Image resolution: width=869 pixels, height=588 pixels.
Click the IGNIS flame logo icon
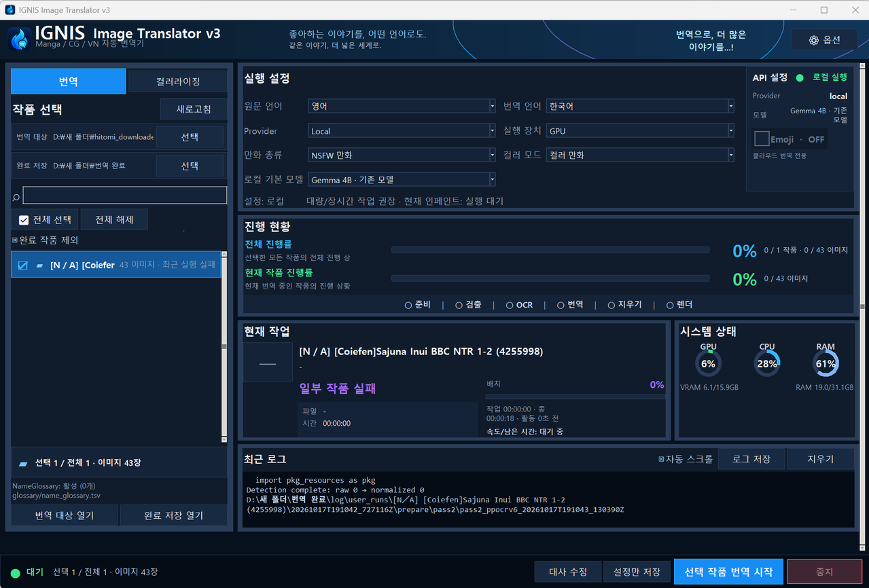[20, 39]
